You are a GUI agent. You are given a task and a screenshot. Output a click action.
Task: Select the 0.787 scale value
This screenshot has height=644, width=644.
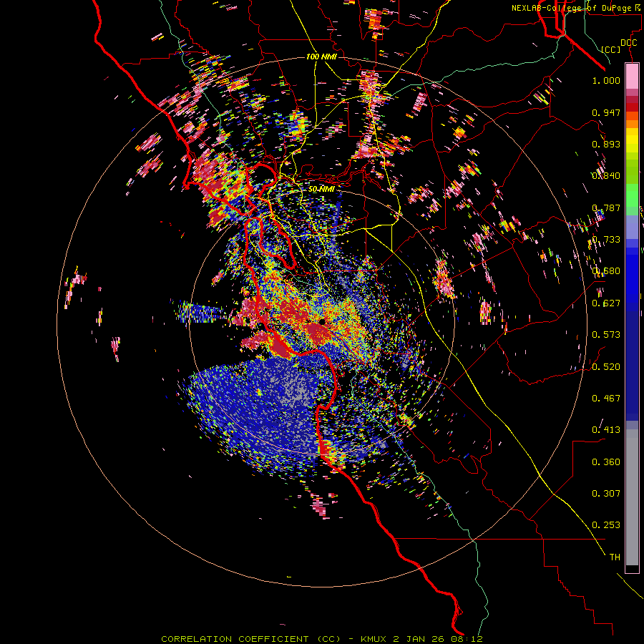tap(606, 208)
